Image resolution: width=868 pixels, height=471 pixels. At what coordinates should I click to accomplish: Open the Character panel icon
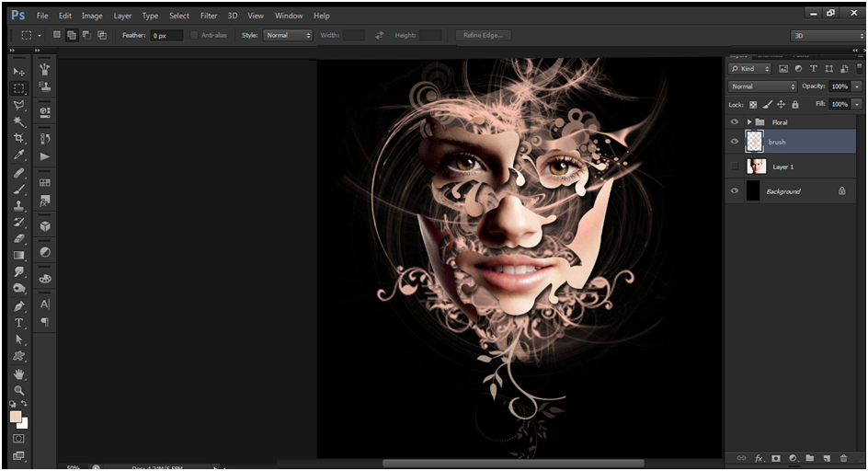tap(45, 304)
